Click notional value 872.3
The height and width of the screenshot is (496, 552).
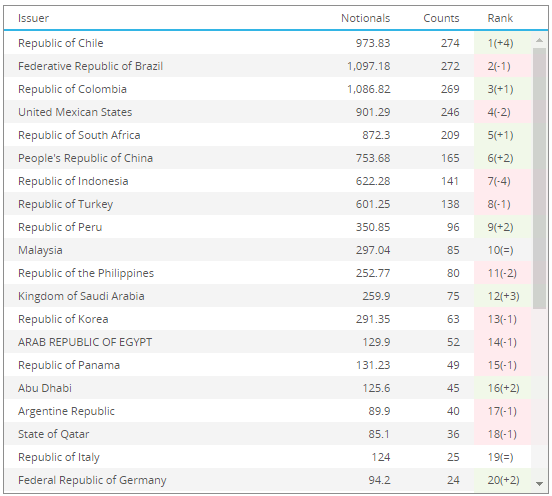(376, 135)
